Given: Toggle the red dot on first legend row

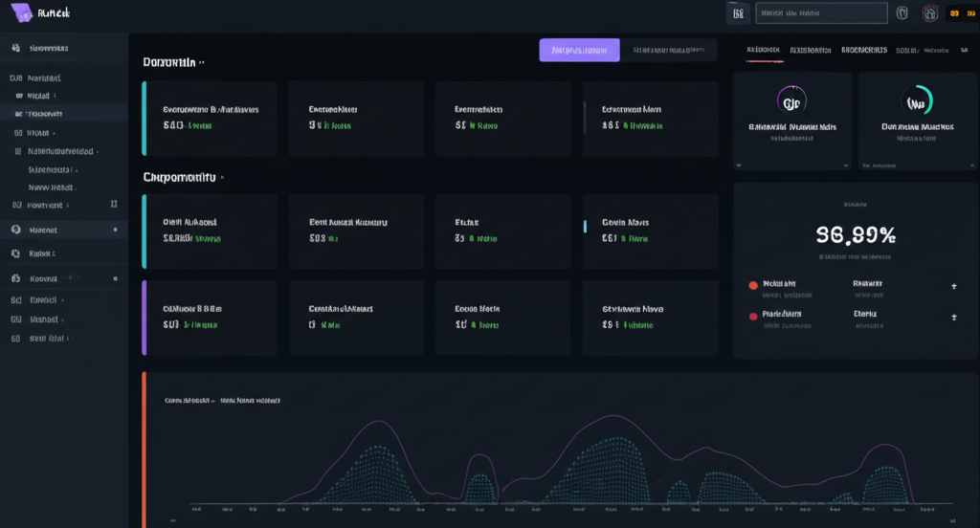Looking at the screenshot, I should [x=752, y=285].
